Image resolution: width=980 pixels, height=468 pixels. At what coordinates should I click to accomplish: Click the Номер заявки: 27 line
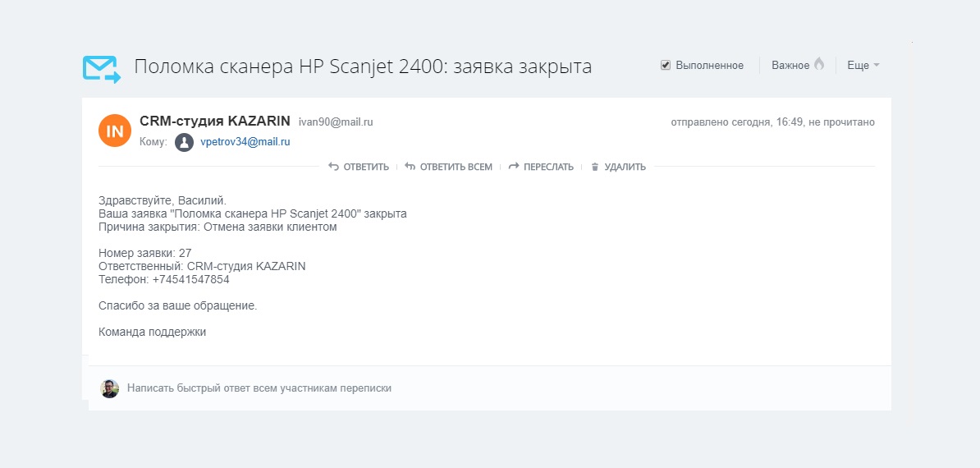(x=145, y=253)
